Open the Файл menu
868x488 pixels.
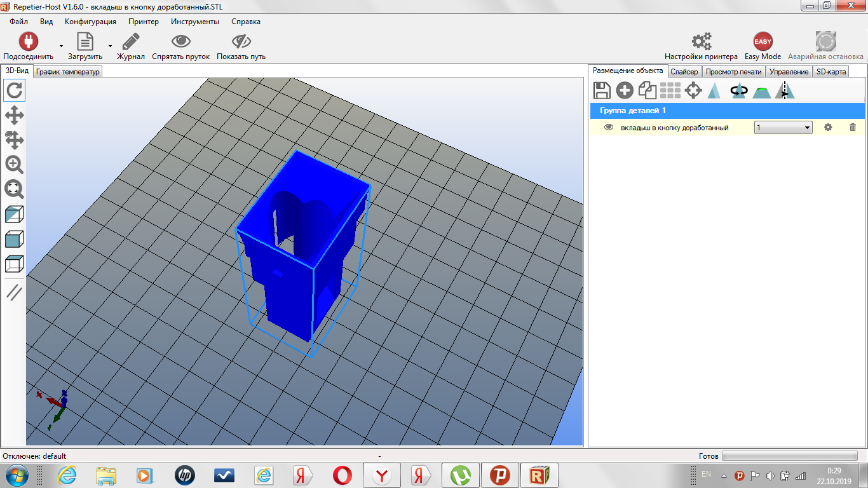pos(19,22)
